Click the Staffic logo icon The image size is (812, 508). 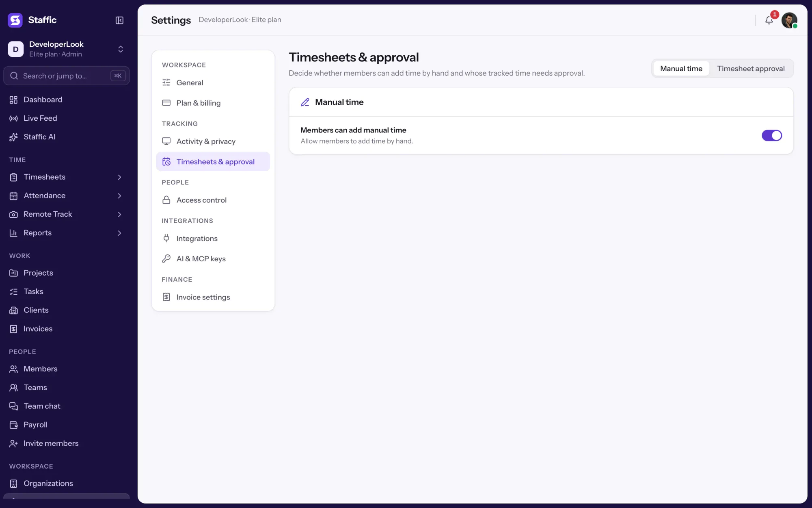tap(15, 20)
